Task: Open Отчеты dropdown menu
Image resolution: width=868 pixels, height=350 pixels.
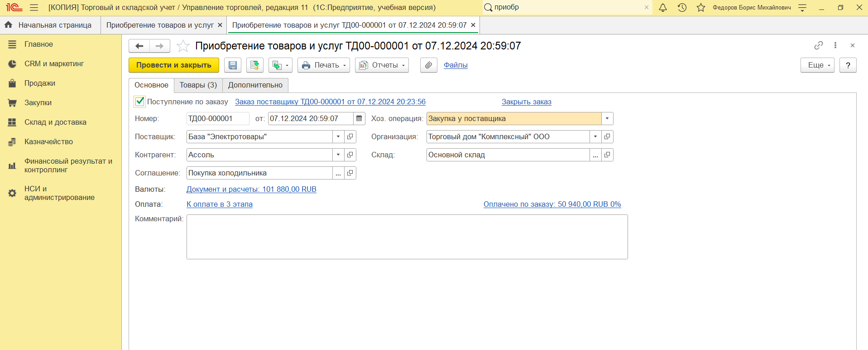Action: pyautogui.click(x=382, y=65)
